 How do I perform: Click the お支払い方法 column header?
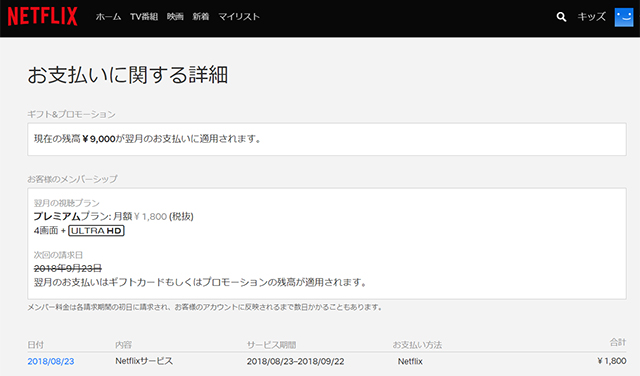tap(417, 345)
